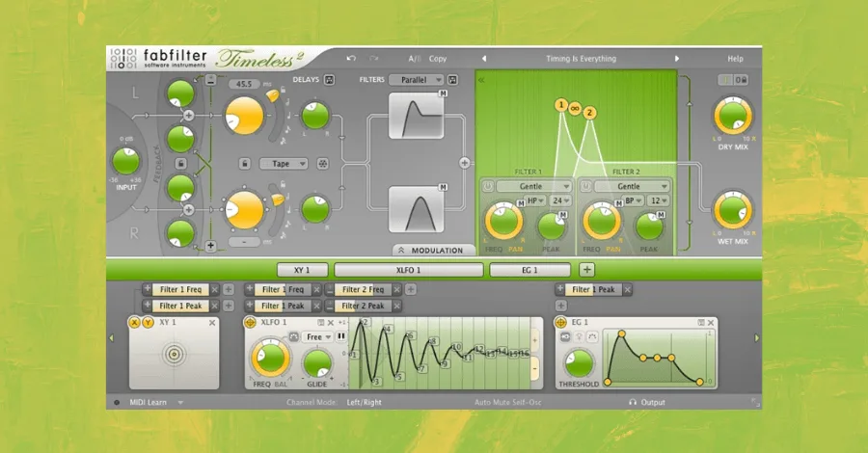
Task: Open the 12 slope dropdown for Filter 2
Action: coord(659,200)
